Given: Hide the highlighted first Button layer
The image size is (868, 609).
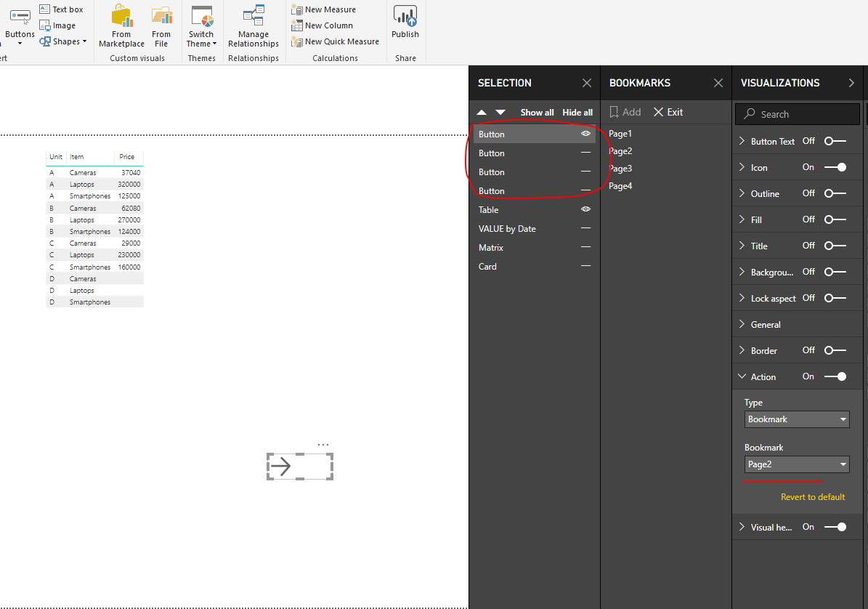Looking at the screenshot, I should [x=585, y=134].
